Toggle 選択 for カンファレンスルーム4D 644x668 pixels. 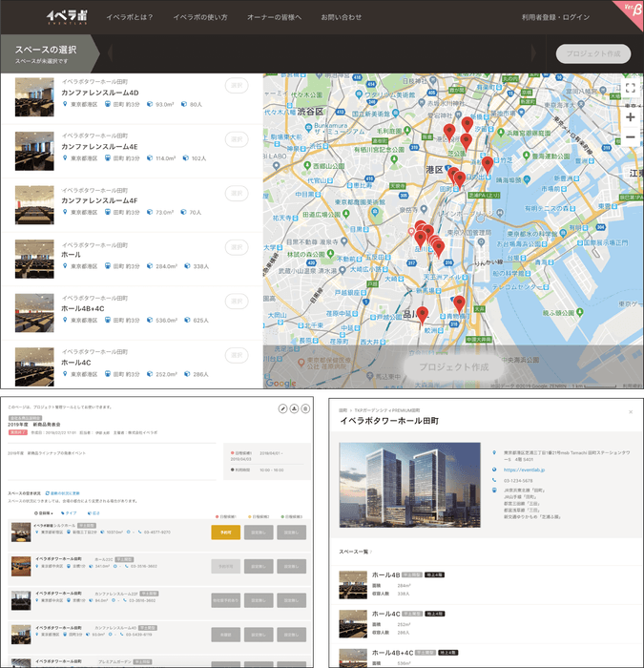[236, 86]
